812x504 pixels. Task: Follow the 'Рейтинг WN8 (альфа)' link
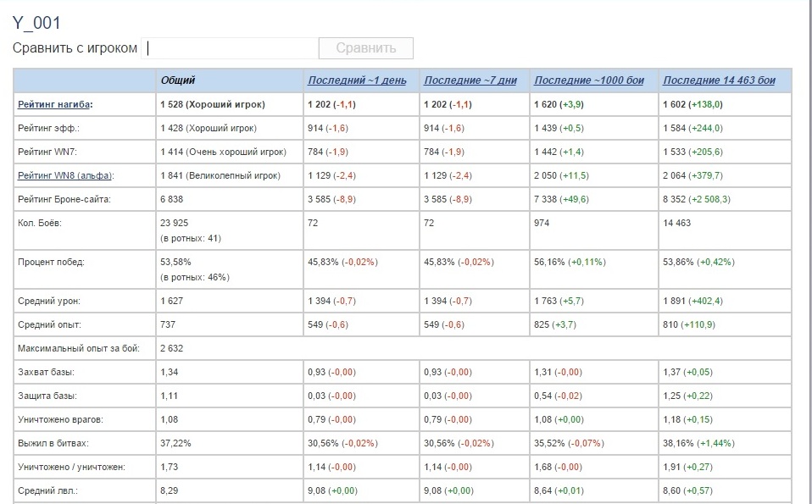[x=64, y=175]
